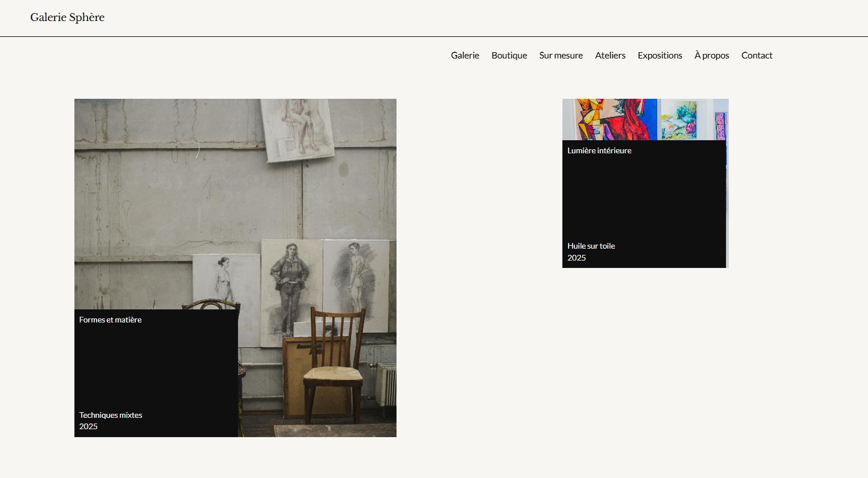Click the Contact link
The height and width of the screenshot is (478, 868).
pos(757,56)
